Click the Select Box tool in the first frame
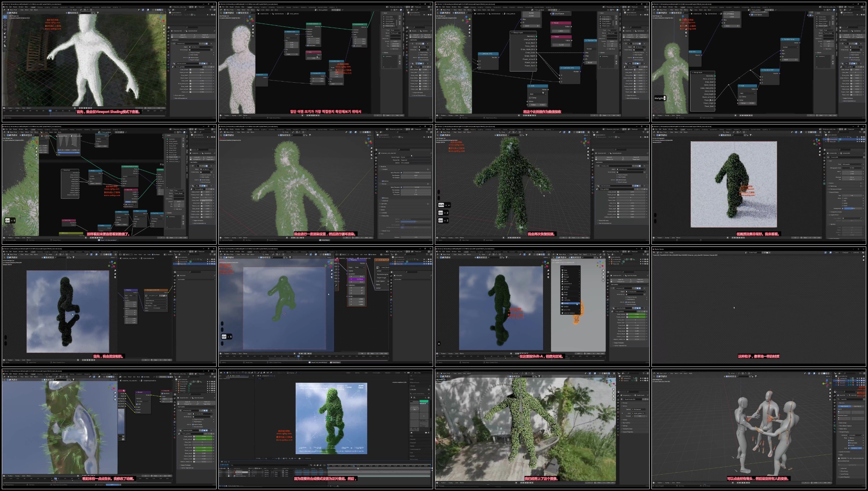868x491 pixels. point(5,17)
